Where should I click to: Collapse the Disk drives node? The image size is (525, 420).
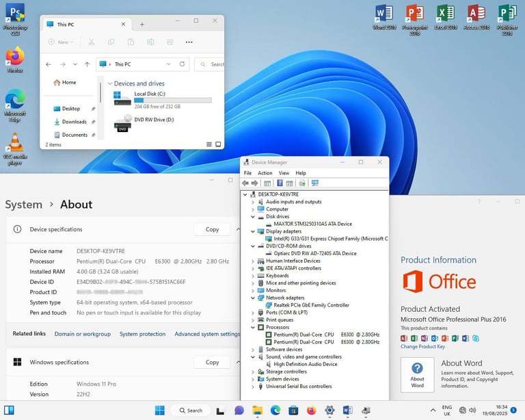[253, 217]
